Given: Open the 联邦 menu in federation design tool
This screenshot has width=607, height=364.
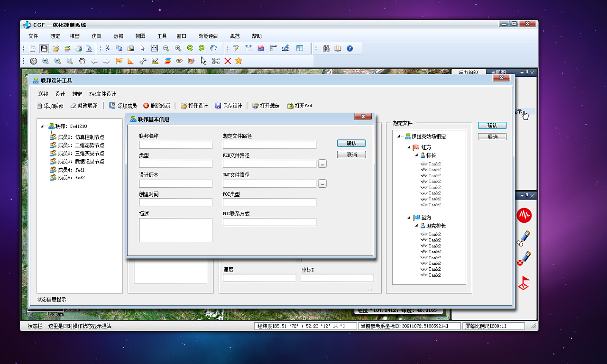Looking at the screenshot, I should [43, 94].
